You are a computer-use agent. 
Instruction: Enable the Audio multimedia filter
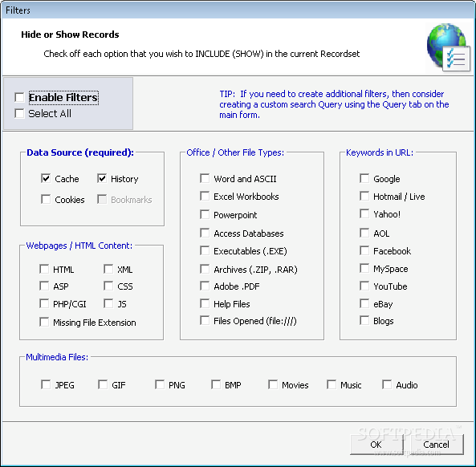click(x=387, y=384)
